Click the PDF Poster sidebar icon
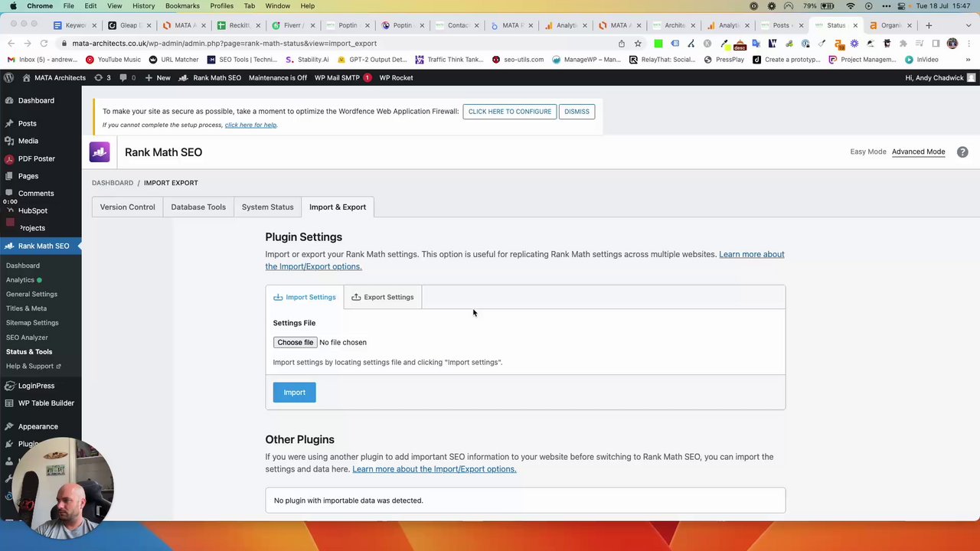Screen dimensions: 980x551 9,158
